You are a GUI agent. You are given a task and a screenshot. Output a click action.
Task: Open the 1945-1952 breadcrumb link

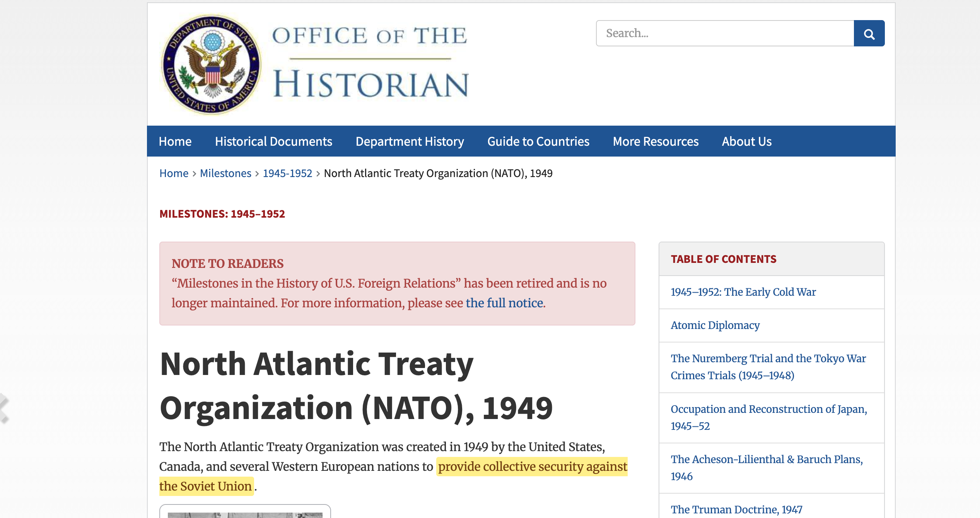pos(287,173)
